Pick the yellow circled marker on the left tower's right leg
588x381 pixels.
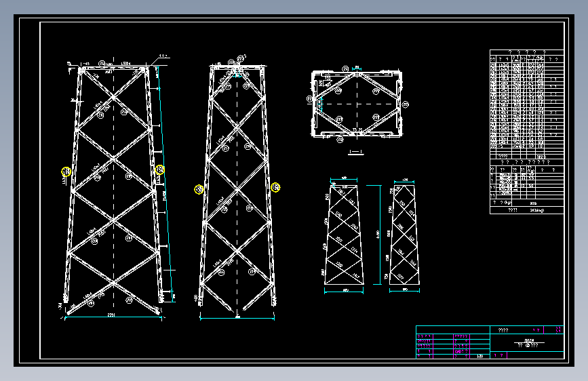coord(160,169)
